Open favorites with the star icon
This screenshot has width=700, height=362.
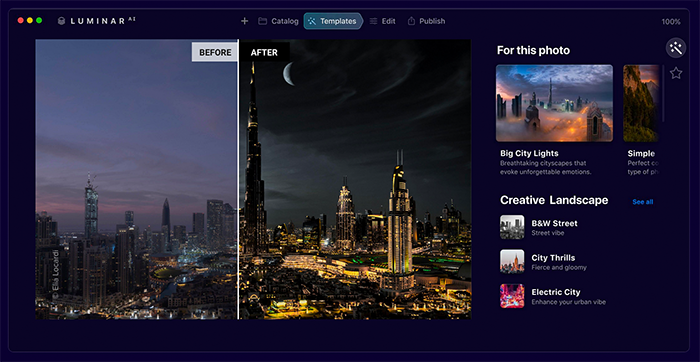(676, 73)
